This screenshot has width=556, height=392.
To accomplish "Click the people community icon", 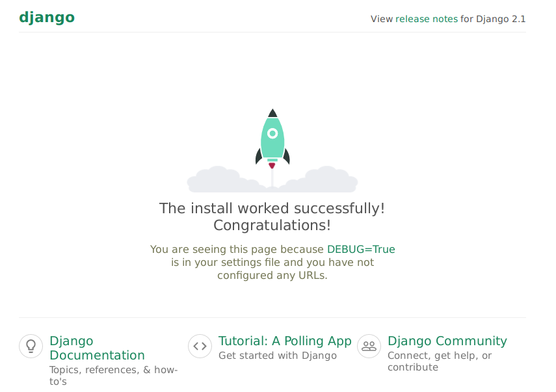I will coord(369,346).
